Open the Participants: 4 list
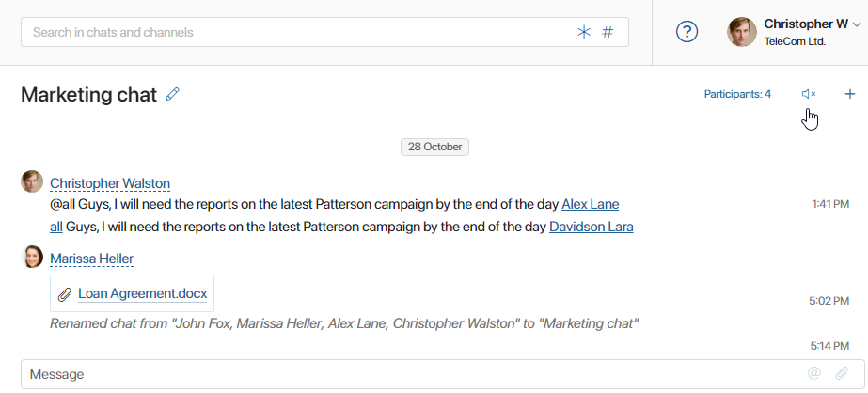This screenshot has width=868, height=393. (737, 94)
